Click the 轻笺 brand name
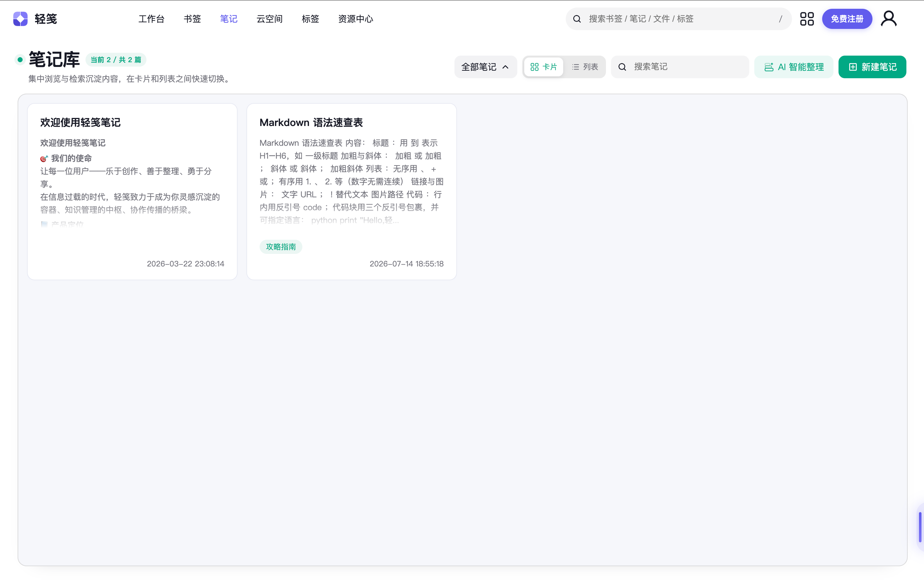The width and height of the screenshot is (924, 580). click(46, 19)
